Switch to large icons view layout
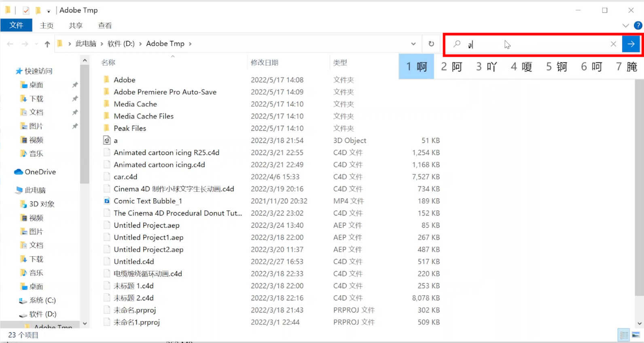 [x=636, y=335]
